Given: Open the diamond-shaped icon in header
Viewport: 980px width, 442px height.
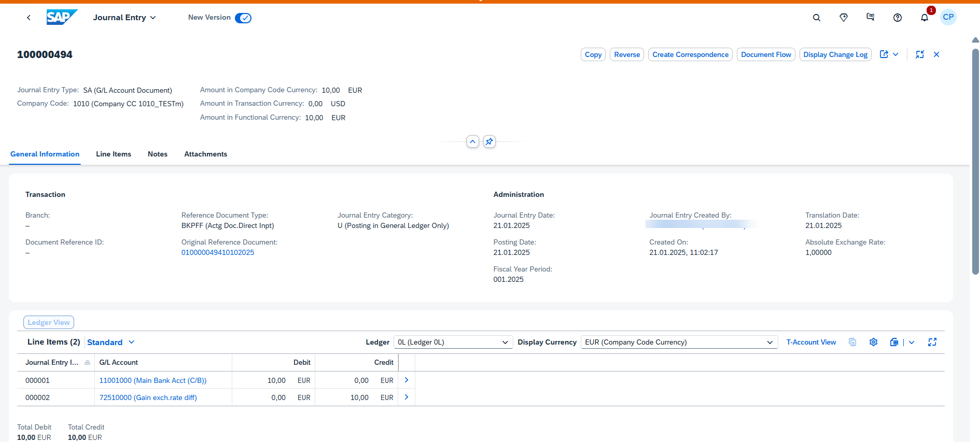Looking at the screenshot, I should [x=844, y=18].
